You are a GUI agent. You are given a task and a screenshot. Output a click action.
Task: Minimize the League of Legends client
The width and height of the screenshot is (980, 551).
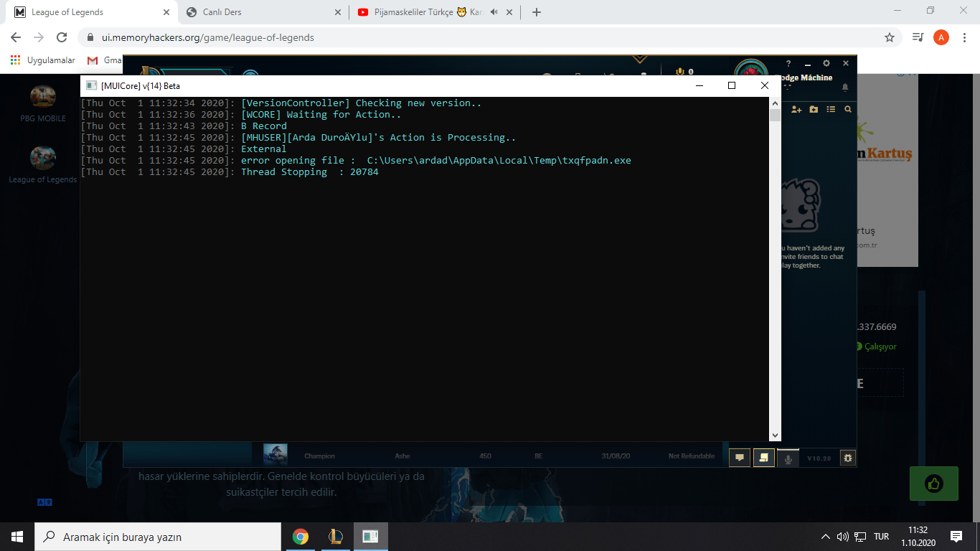(808, 64)
